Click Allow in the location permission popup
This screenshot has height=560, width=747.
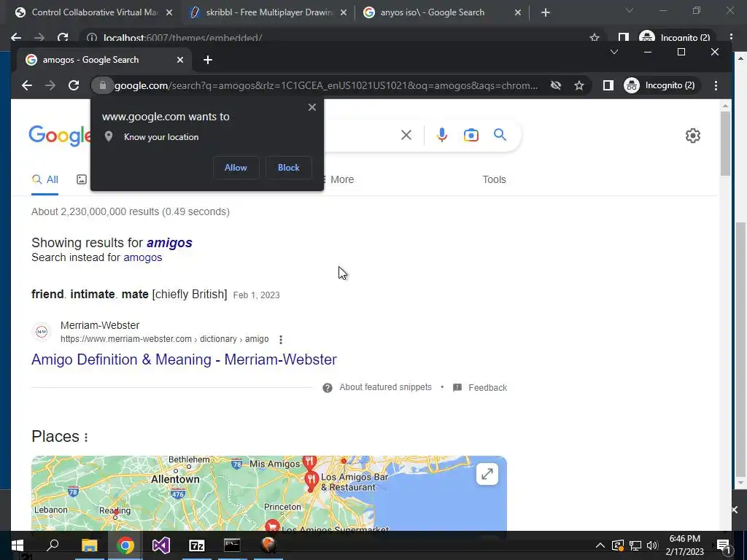click(236, 168)
